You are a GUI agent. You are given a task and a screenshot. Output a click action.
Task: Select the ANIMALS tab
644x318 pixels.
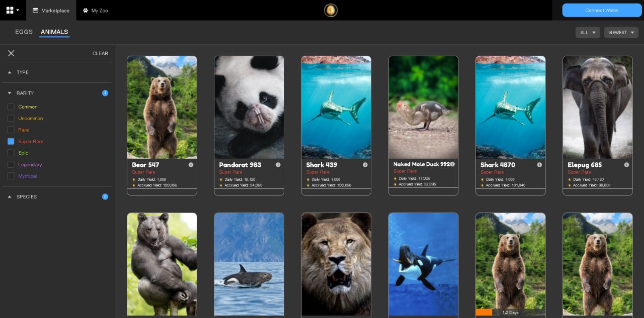pos(54,32)
